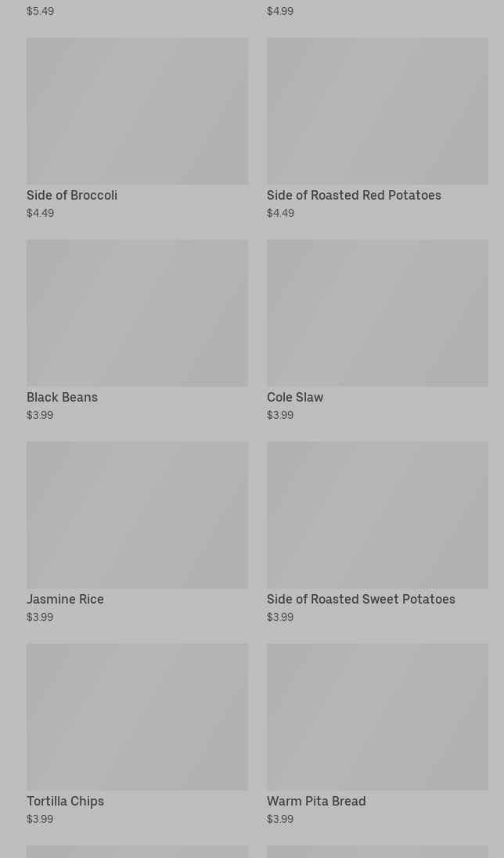
Task: Click the Side of Broccoli title
Action: tap(72, 196)
